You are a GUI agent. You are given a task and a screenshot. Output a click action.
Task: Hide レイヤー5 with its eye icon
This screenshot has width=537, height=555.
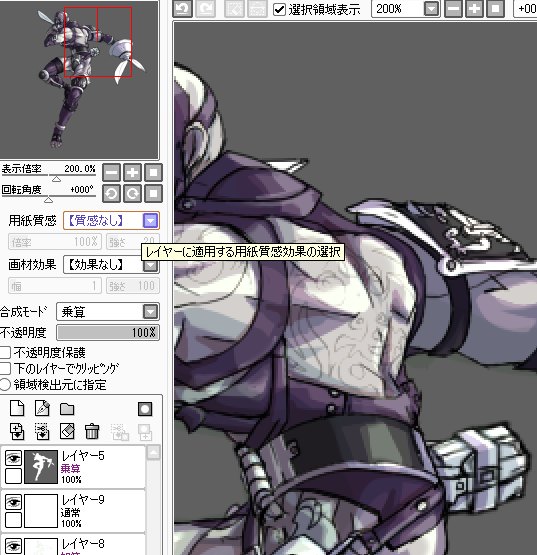pyautogui.click(x=13, y=458)
